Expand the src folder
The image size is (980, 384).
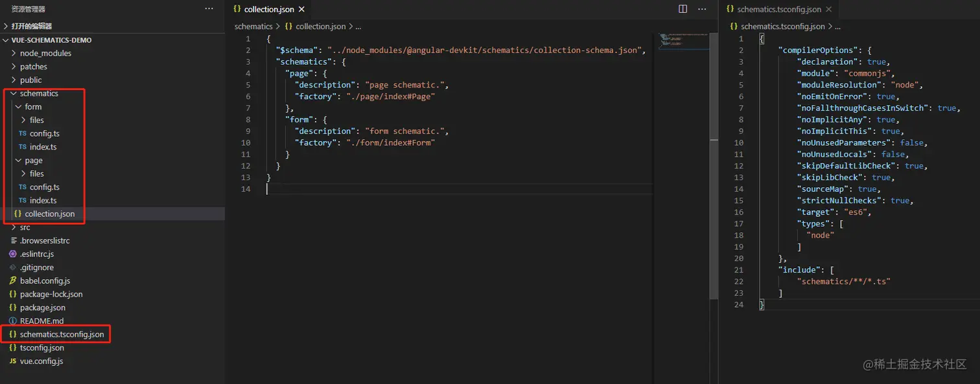[25, 227]
